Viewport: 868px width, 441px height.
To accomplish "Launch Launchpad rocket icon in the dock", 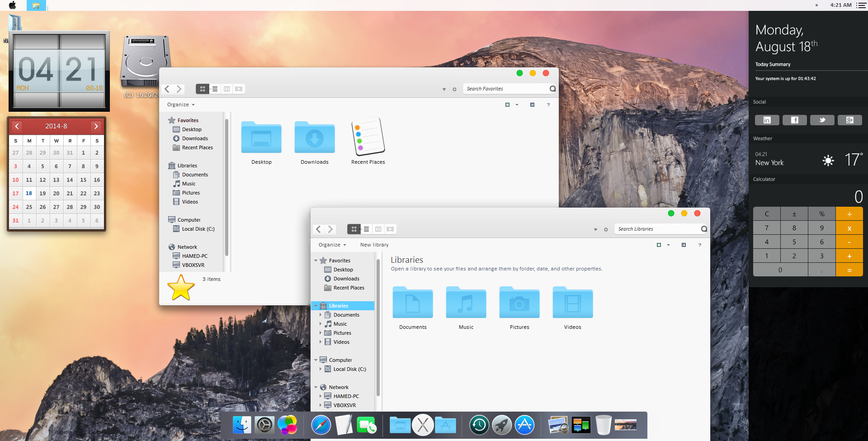I will 502,425.
